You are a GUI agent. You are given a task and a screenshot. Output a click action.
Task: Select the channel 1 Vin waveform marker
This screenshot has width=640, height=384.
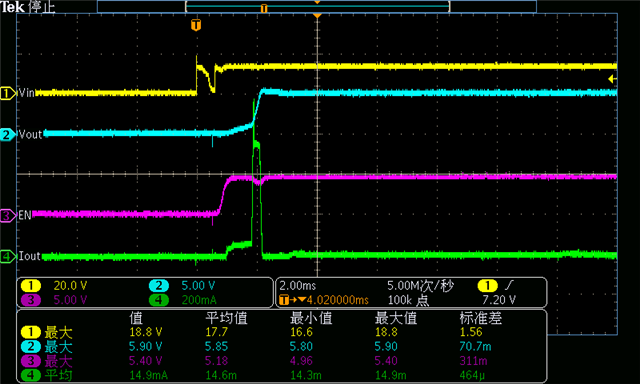click(7, 93)
